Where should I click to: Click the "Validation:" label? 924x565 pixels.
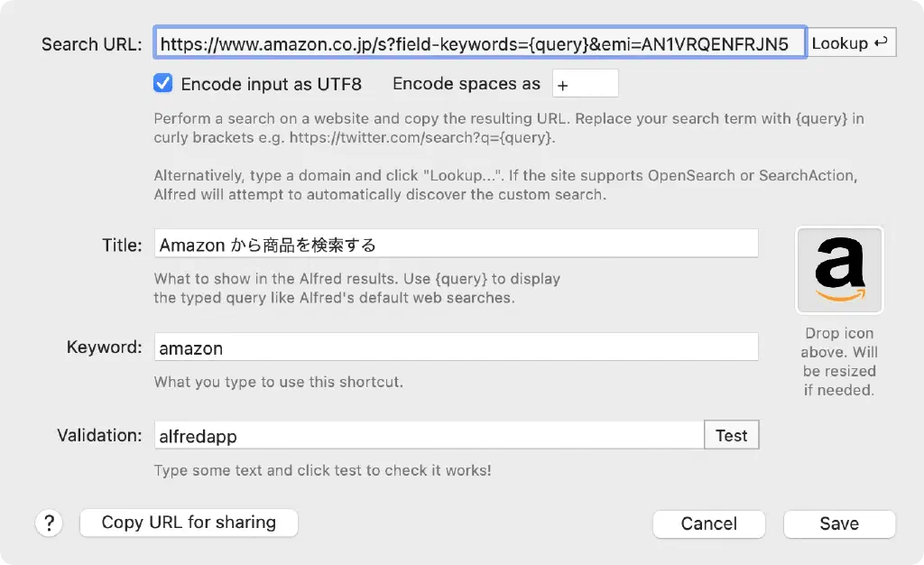coord(99,435)
